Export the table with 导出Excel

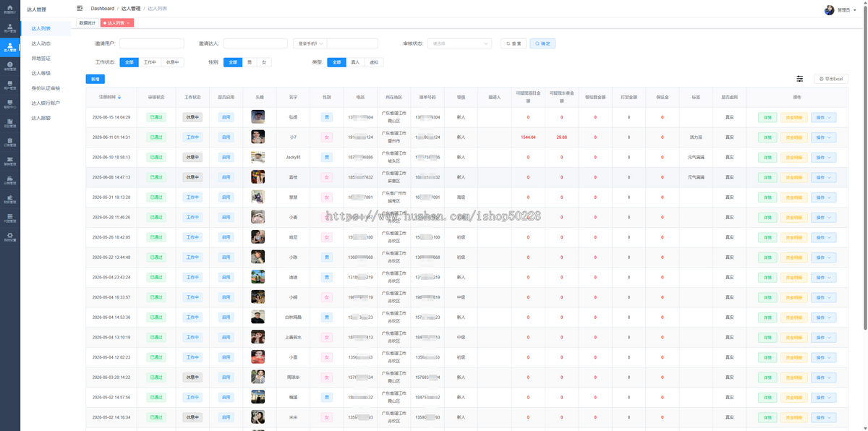831,79
